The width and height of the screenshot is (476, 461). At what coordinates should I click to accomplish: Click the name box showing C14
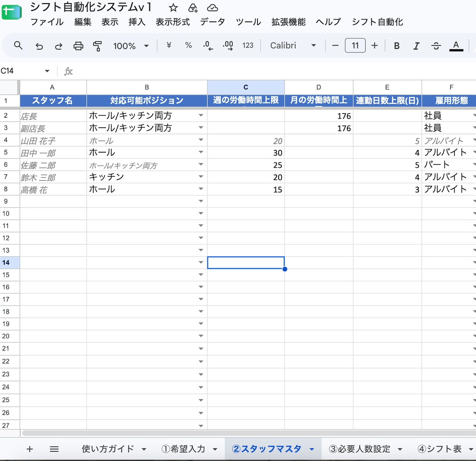pos(21,71)
